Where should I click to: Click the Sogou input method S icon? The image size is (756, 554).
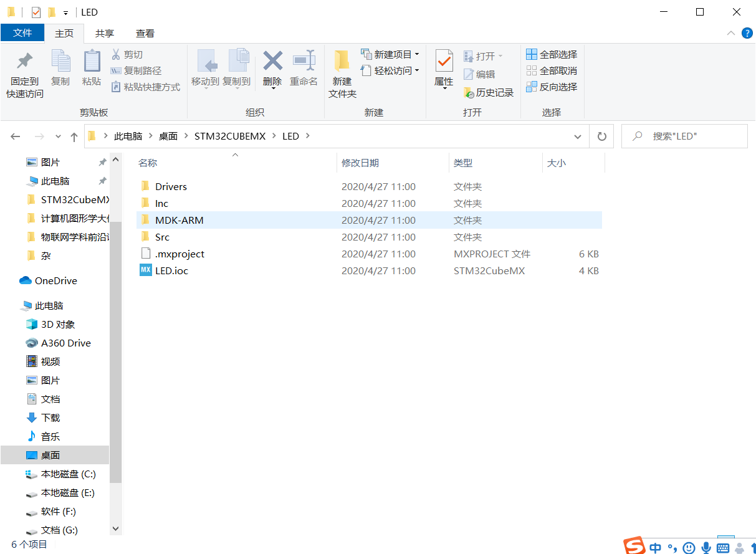(x=636, y=545)
